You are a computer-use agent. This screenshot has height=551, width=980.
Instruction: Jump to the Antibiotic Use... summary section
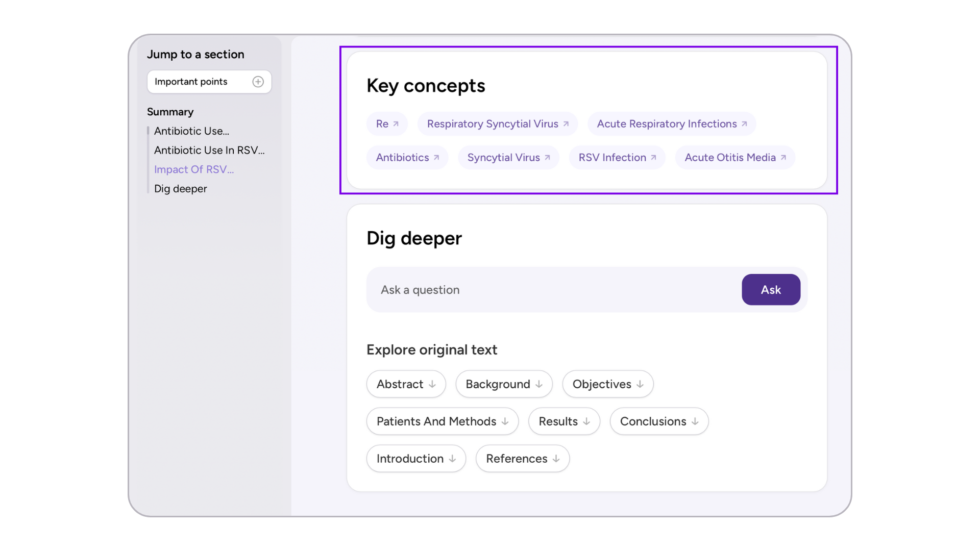tap(191, 131)
